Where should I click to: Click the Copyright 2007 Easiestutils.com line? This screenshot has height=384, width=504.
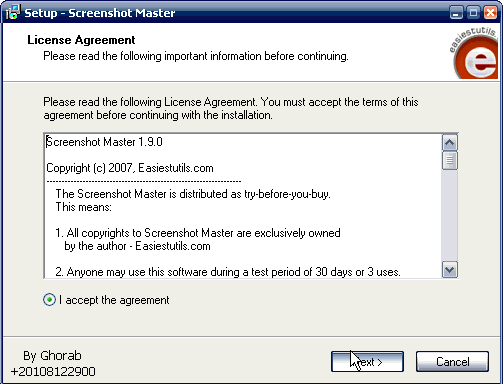pyautogui.click(x=130, y=168)
